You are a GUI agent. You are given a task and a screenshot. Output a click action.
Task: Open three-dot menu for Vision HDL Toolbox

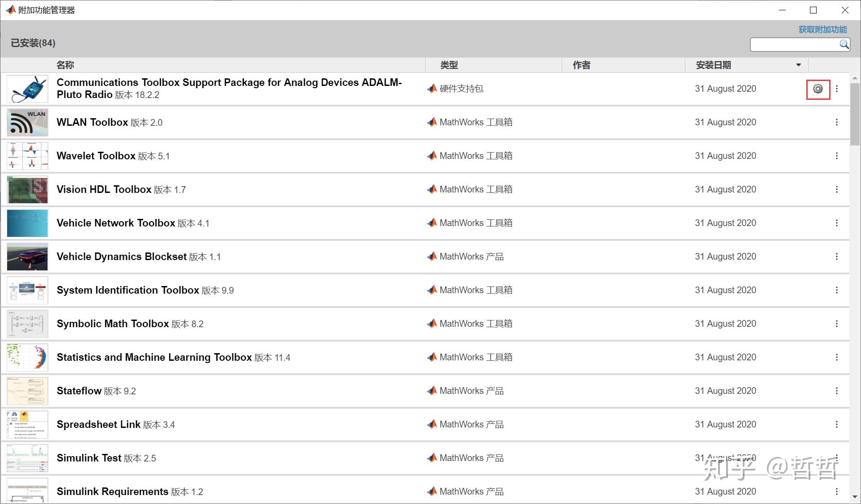point(836,189)
